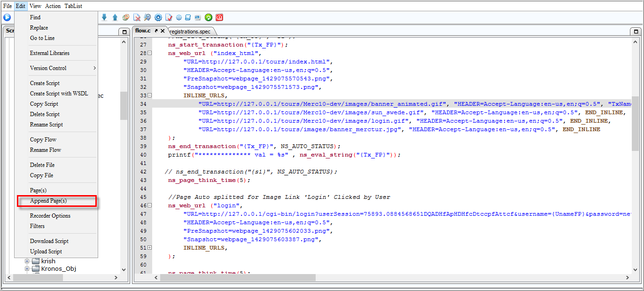644x291 pixels.
Task: Click the editor vertical scrollbar thumb
Action: (x=635, y=124)
